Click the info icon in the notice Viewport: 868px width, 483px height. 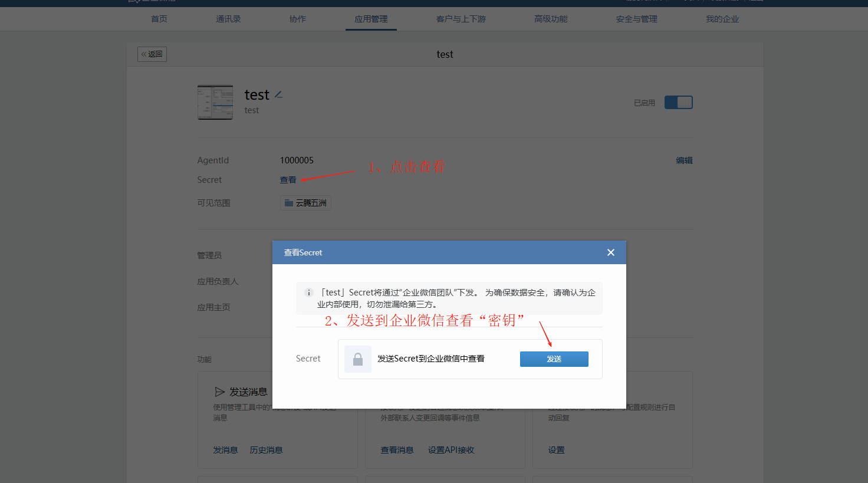coord(308,293)
